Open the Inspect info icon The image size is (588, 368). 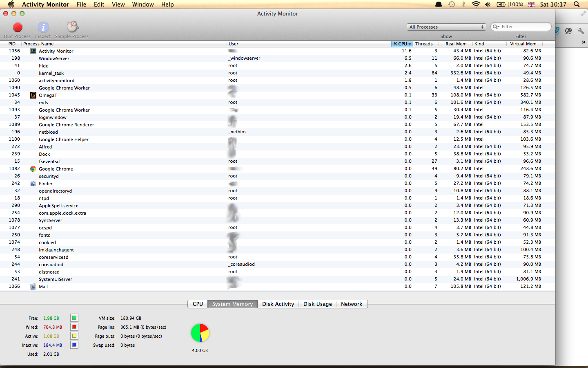(x=43, y=27)
